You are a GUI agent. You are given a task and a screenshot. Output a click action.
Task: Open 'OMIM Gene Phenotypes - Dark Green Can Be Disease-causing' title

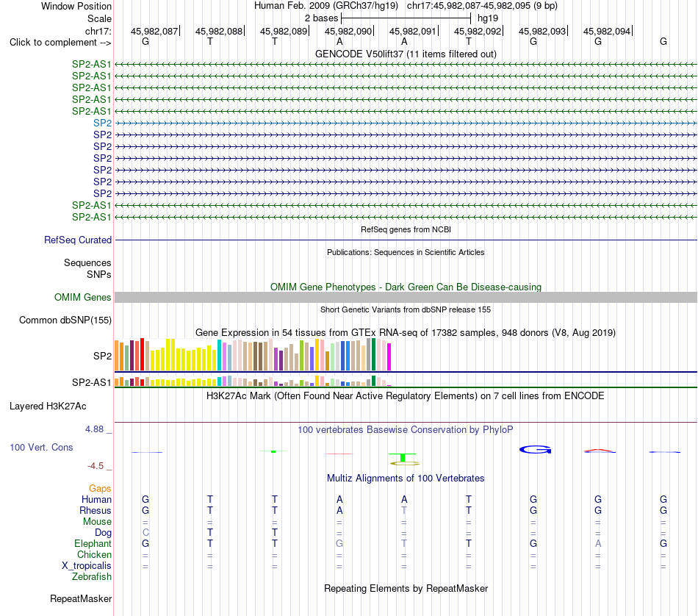click(x=406, y=287)
